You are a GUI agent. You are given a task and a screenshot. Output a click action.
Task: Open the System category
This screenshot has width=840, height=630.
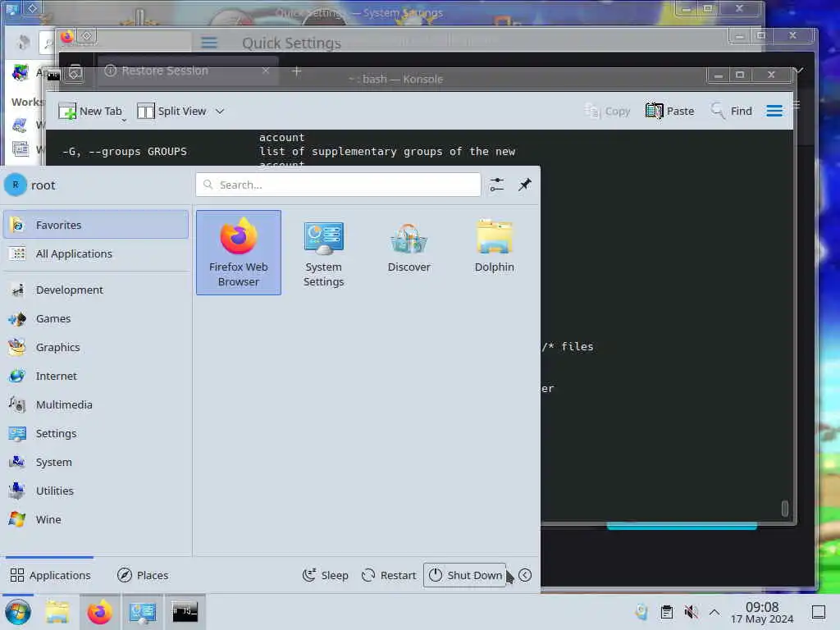[96, 463]
